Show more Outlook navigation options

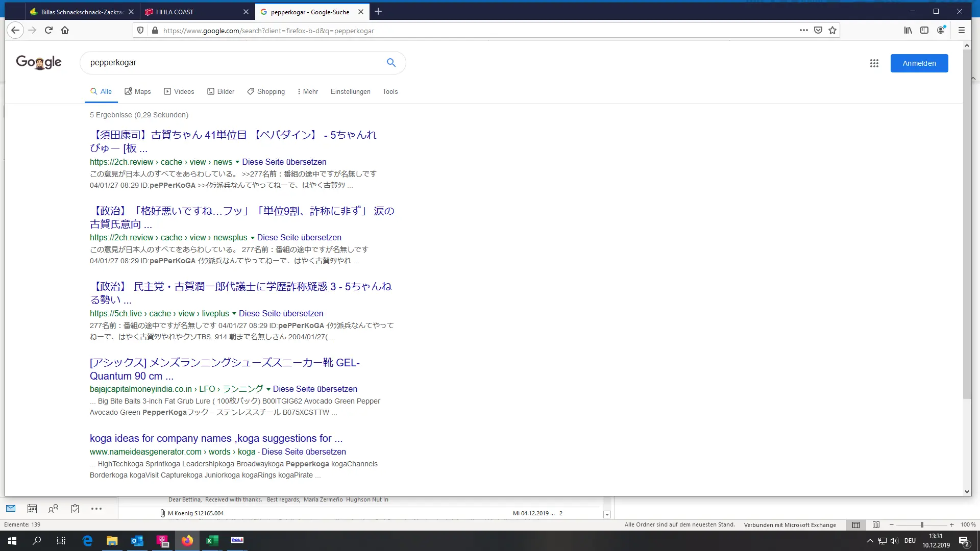click(x=96, y=508)
